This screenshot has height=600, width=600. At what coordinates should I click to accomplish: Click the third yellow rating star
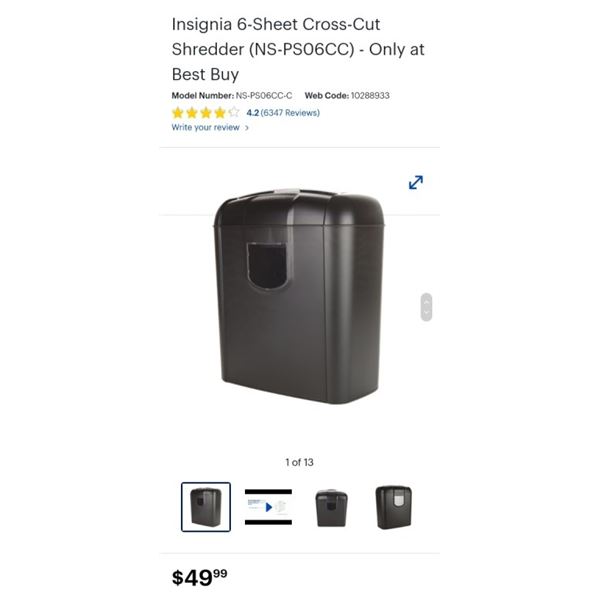[x=206, y=112]
